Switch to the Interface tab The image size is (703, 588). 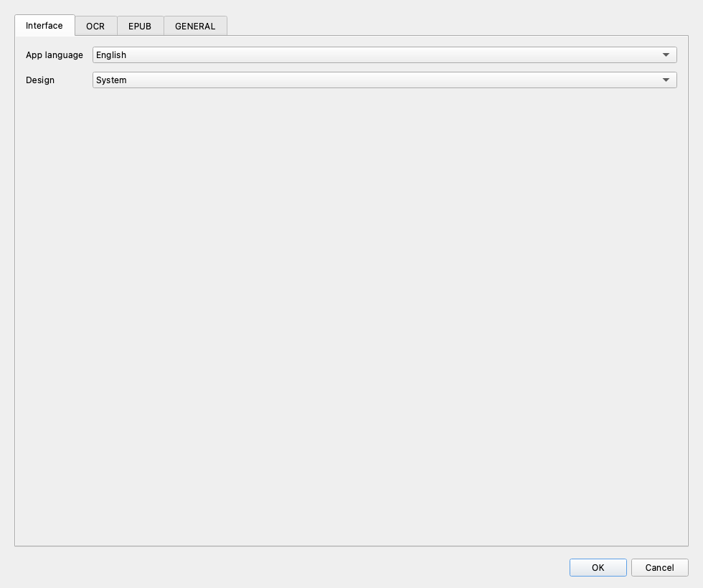pyautogui.click(x=44, y=26)
